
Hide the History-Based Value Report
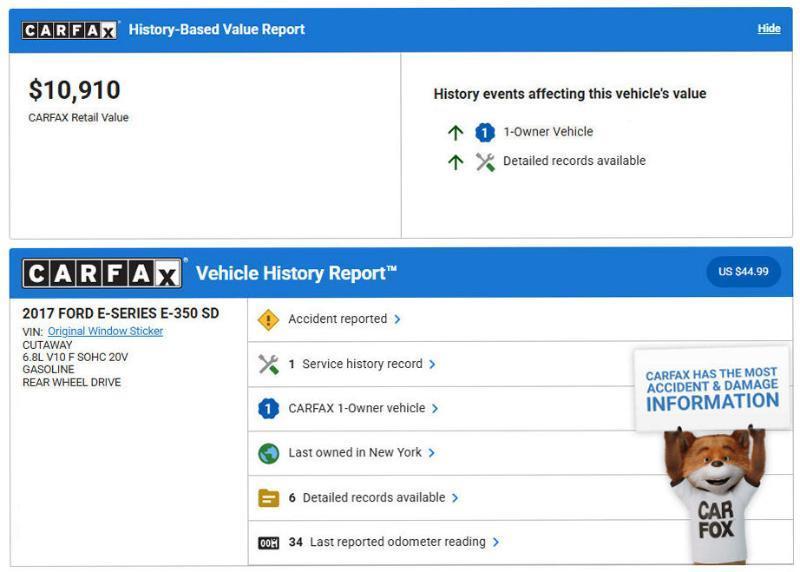[768, 29]
